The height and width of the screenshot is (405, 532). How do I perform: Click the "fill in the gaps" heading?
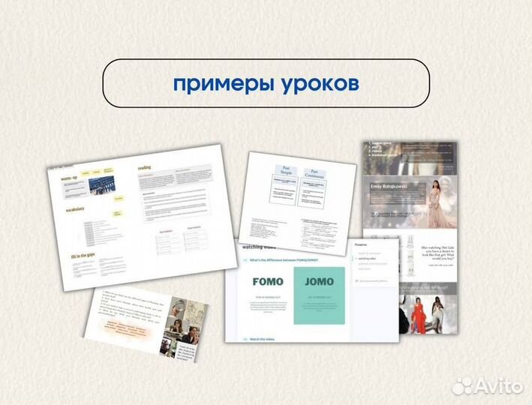pyautogui.click(x=83, y=256)
